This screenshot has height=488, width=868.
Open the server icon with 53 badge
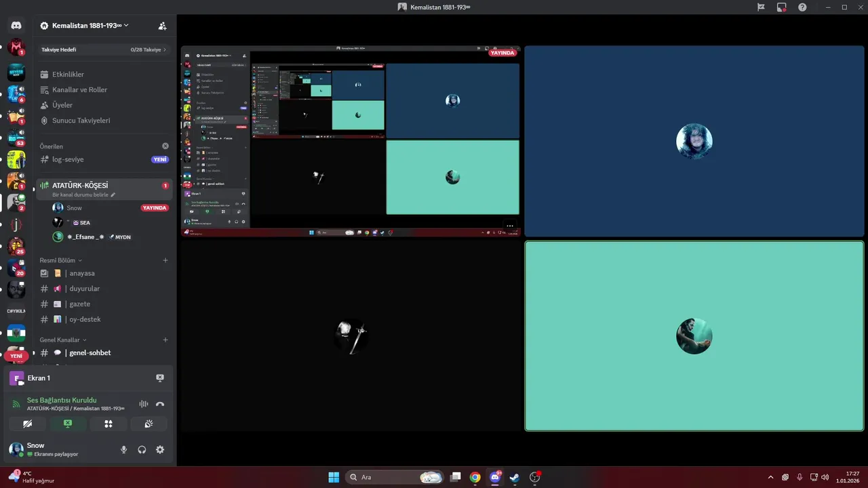coord(16,137)
